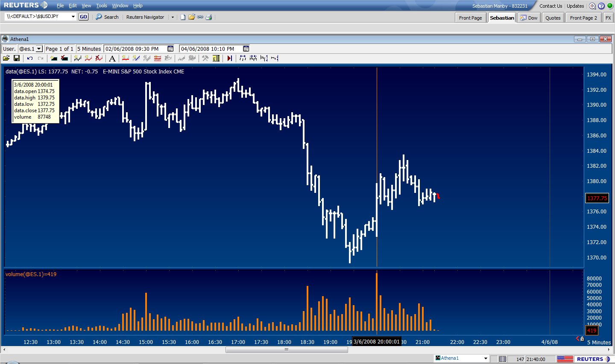Viewport: 615px width, 364px height.
Task: Click the red 1377.75 last price label
Action: point(597,198)
